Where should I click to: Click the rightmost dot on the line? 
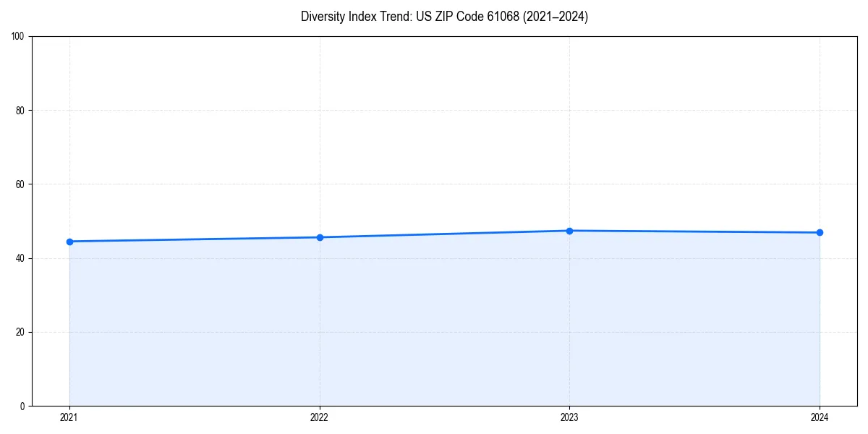(x=820, y=232)
